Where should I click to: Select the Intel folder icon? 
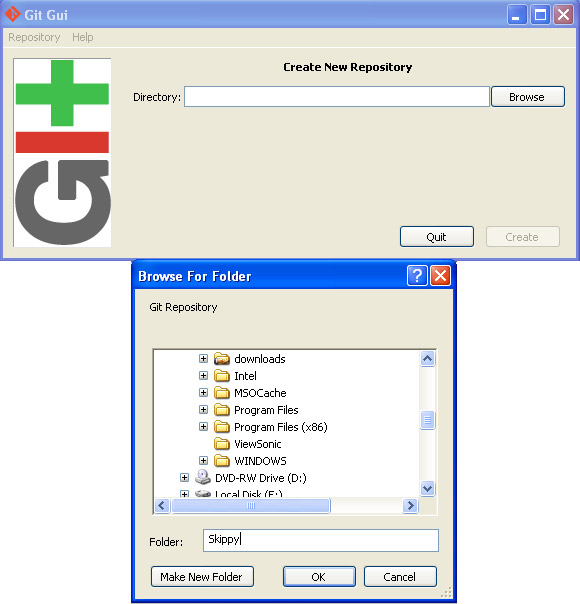[222, 376]
